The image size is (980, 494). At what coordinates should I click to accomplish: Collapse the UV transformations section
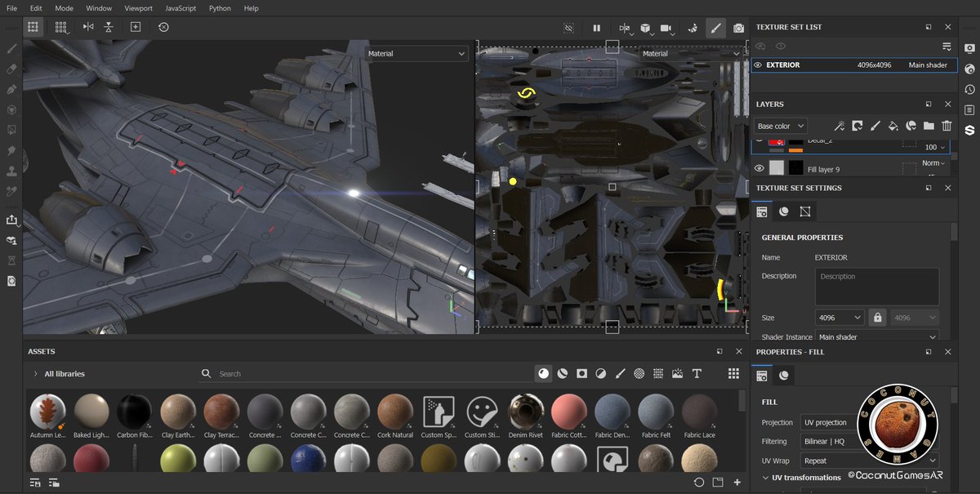tap(766, 478)
